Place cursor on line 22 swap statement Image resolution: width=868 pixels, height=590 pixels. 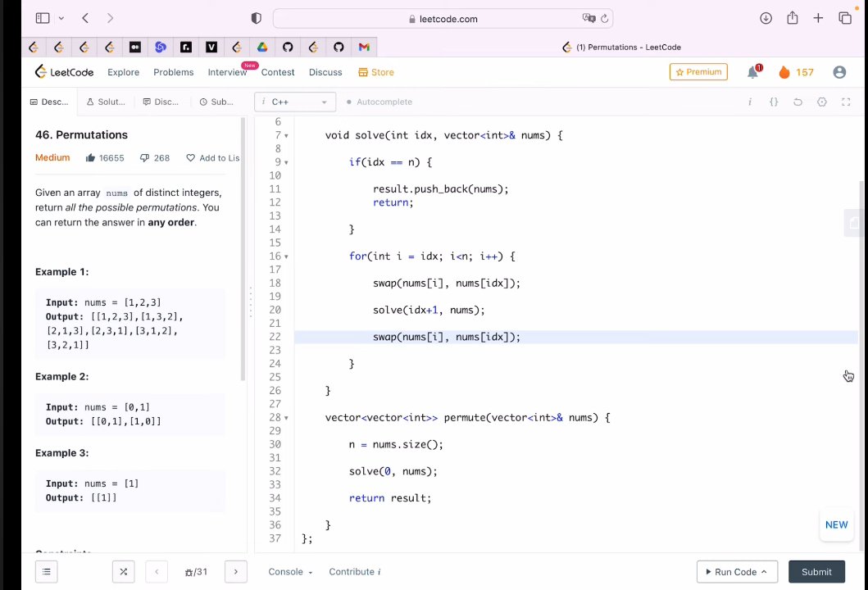point(447,337)
